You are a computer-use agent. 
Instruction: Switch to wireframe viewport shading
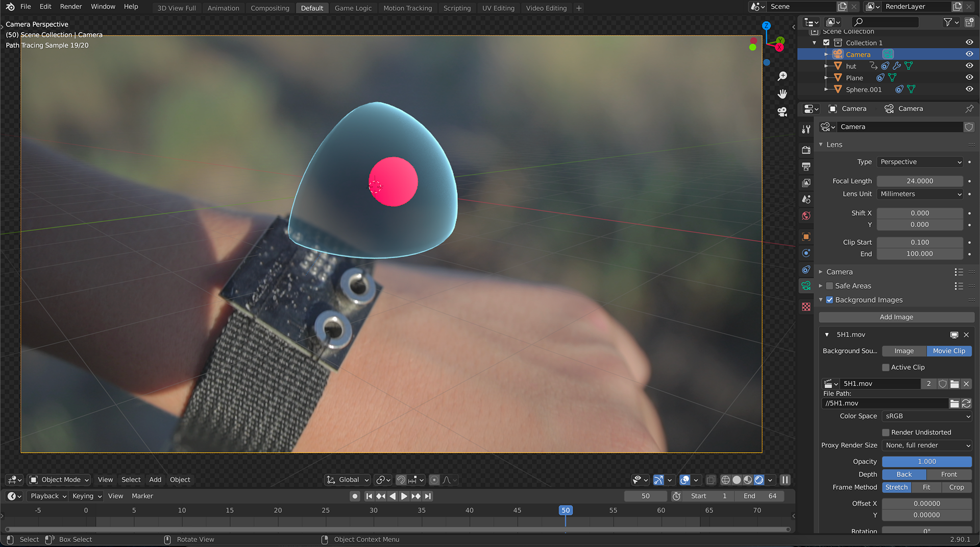(725, 480)
